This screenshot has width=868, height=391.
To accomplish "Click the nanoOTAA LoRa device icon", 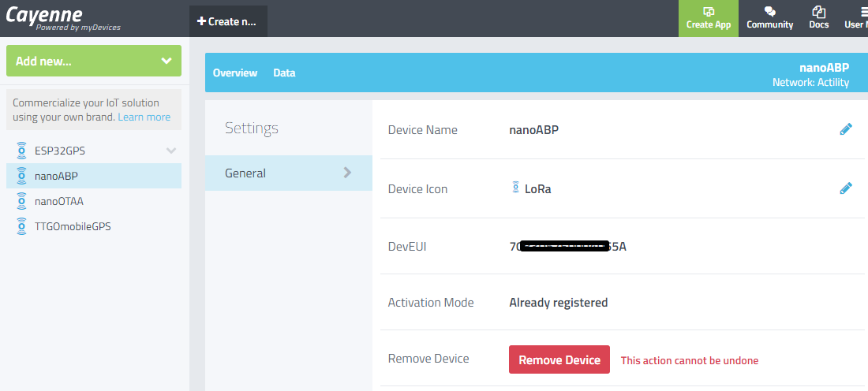I will 21,201.
